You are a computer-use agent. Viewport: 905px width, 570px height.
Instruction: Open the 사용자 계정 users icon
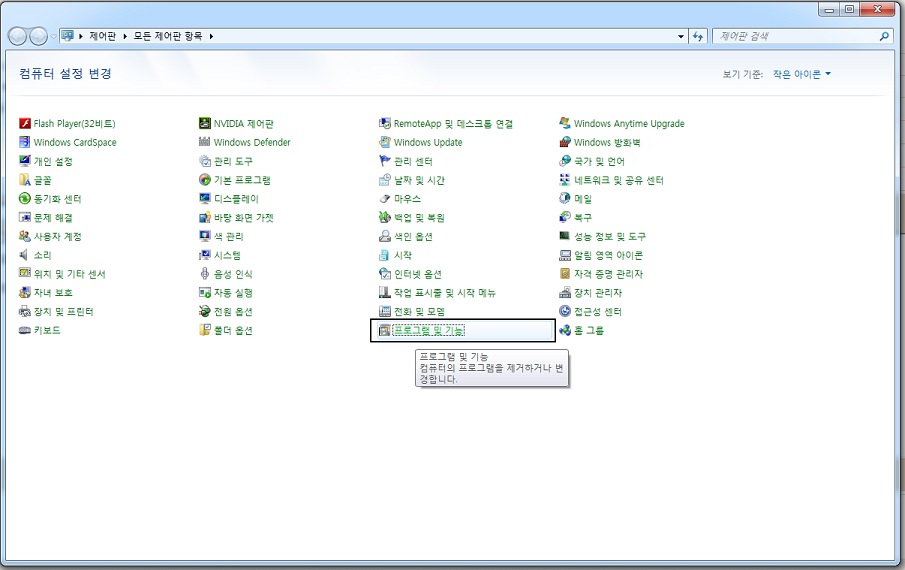[x=25, y=236]
